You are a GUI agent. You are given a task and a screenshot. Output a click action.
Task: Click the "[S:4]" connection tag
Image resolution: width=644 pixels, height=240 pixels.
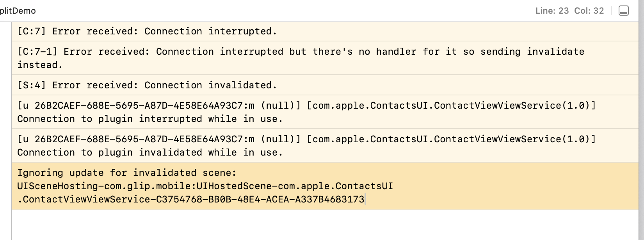click(x=32, y=85)
